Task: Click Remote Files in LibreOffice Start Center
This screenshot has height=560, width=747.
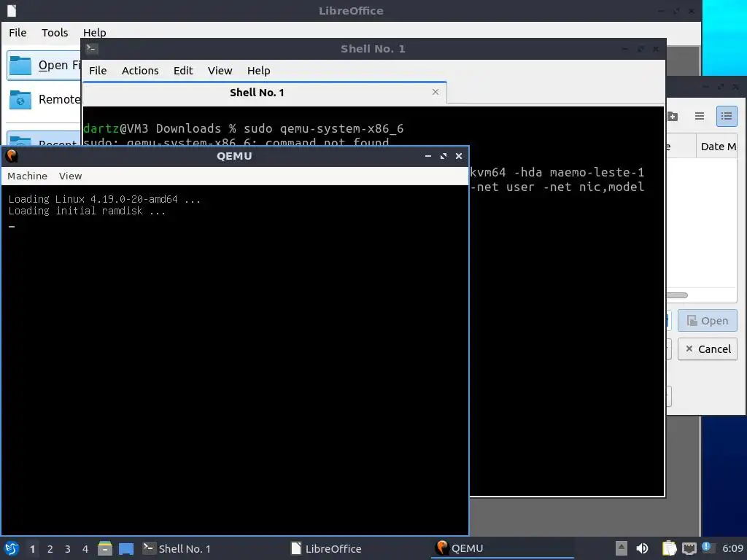Action: tap(44, 99)
